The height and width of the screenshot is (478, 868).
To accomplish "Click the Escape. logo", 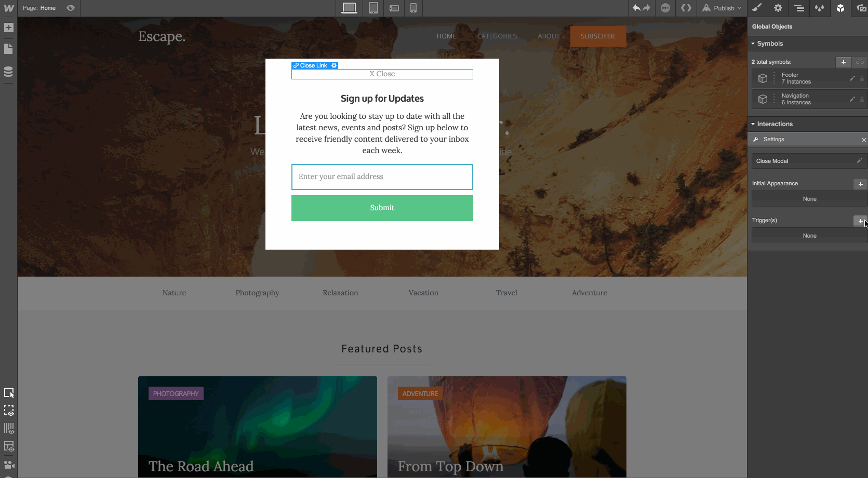I will click(x=162, y=36).
